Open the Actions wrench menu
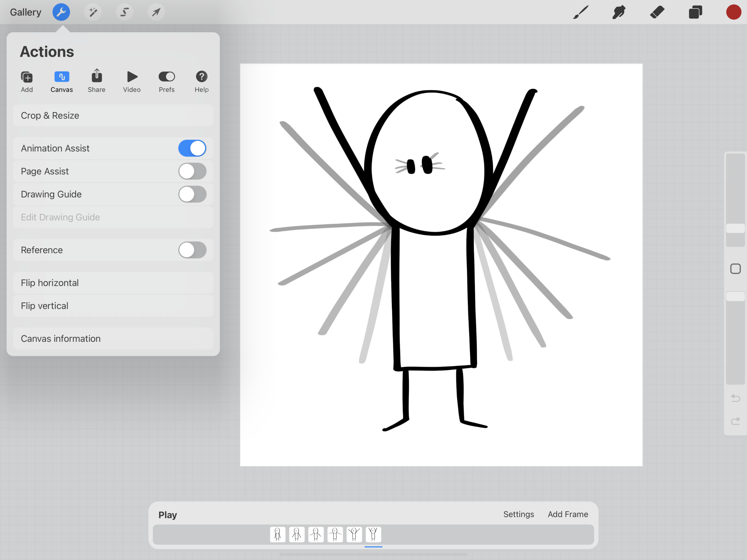This screenshot has height=560, width=747. point(61,12)
